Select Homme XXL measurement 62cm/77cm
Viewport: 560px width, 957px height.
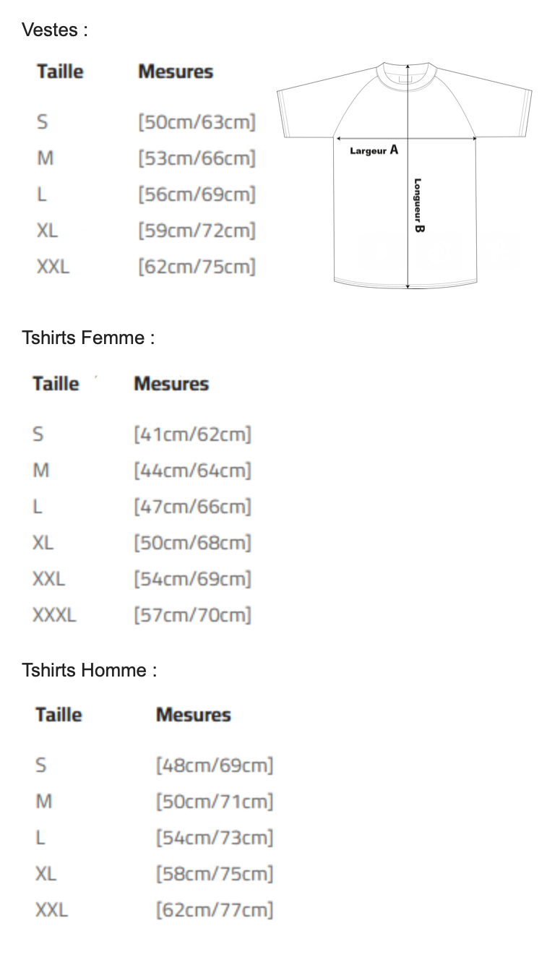click(215, 910)
